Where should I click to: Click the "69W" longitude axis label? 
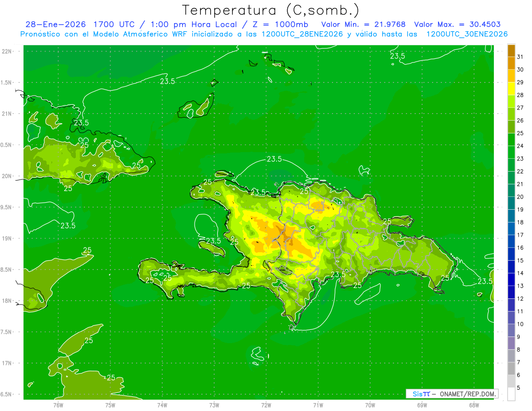pos(422,405)
